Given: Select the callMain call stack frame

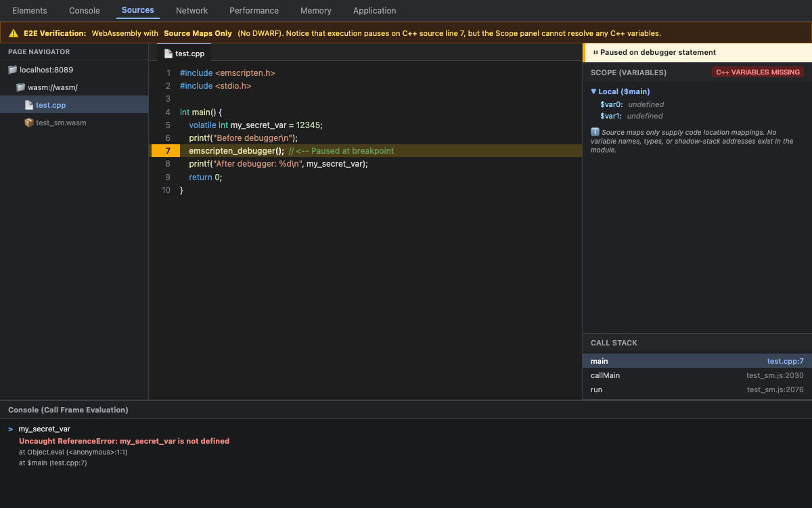Looking at the screenshot, I should [697, 375].
